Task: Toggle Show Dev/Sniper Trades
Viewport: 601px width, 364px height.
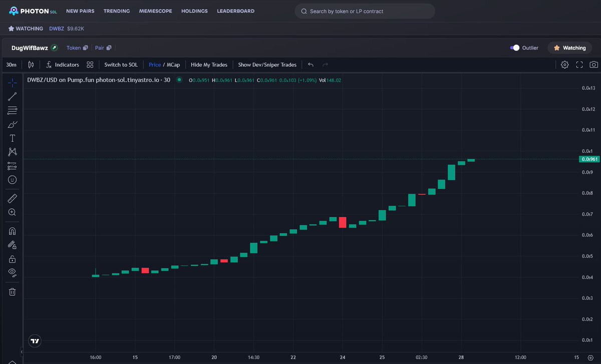Action: (x=267, y=65)
